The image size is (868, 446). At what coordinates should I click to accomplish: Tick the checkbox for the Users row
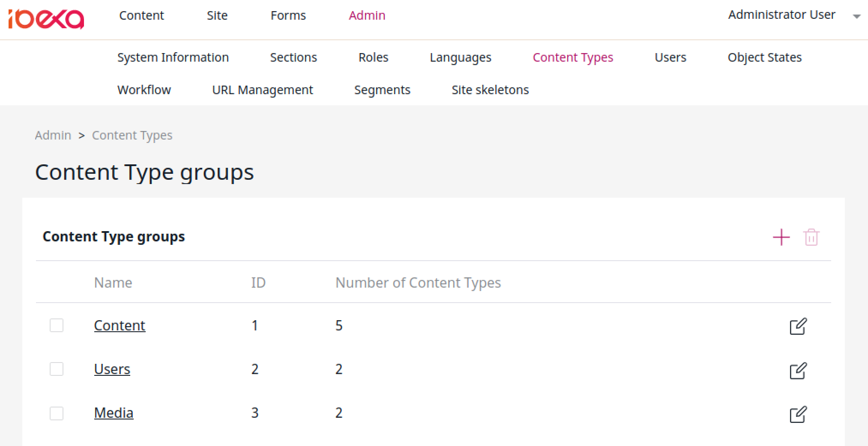(x=57, y=369)
